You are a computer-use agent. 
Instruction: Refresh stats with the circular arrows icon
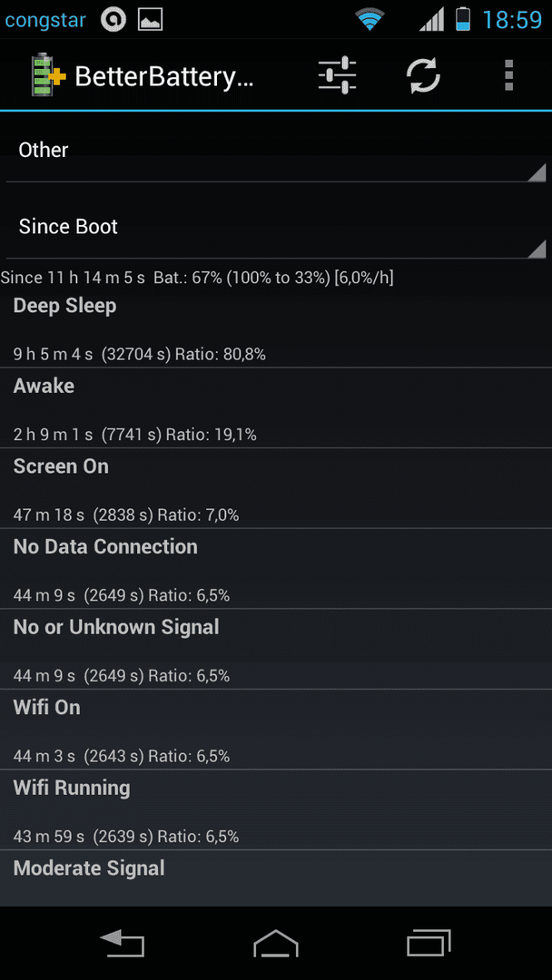pos(423,75)
